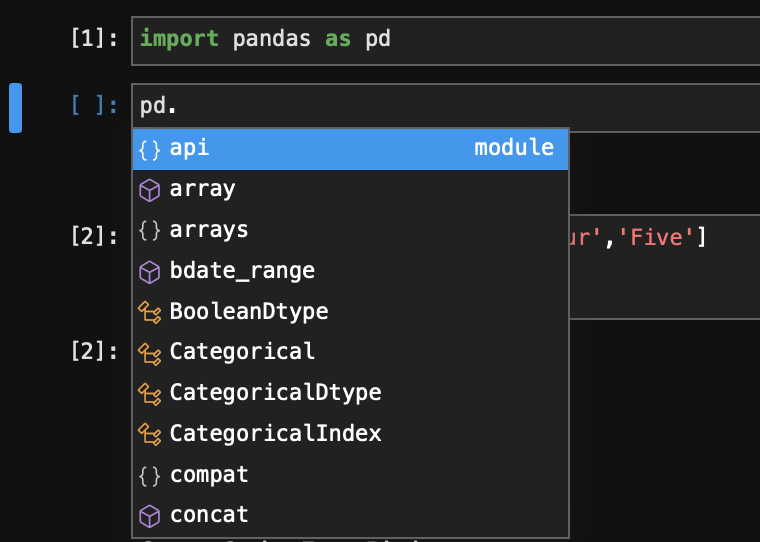Viewport: 760px width, 542px height.
Task: Click the class icon beside CategoricalIndex
Action: pyautogui.click(x=150, y=434)
